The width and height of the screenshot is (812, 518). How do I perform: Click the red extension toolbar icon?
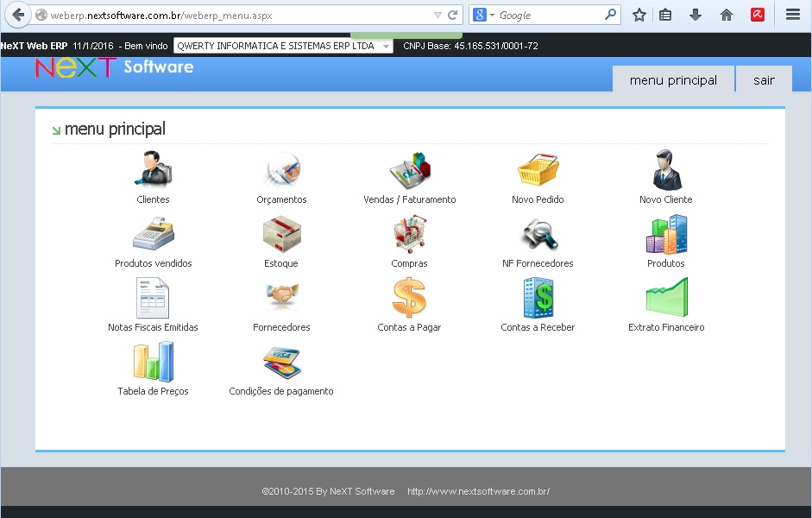point(758,15)
